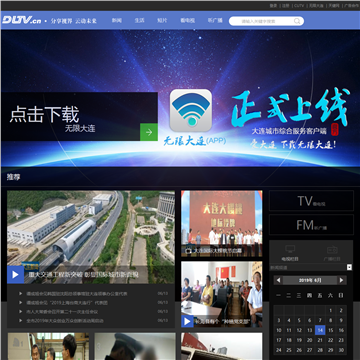Play the meeting room video thumbnail
360x360 pixels.
(x=187, y=321)
